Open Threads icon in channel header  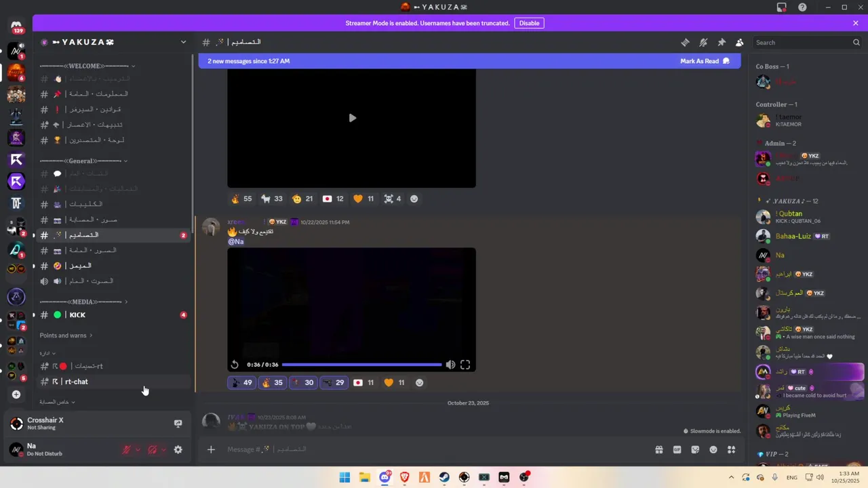coord(685,42)
